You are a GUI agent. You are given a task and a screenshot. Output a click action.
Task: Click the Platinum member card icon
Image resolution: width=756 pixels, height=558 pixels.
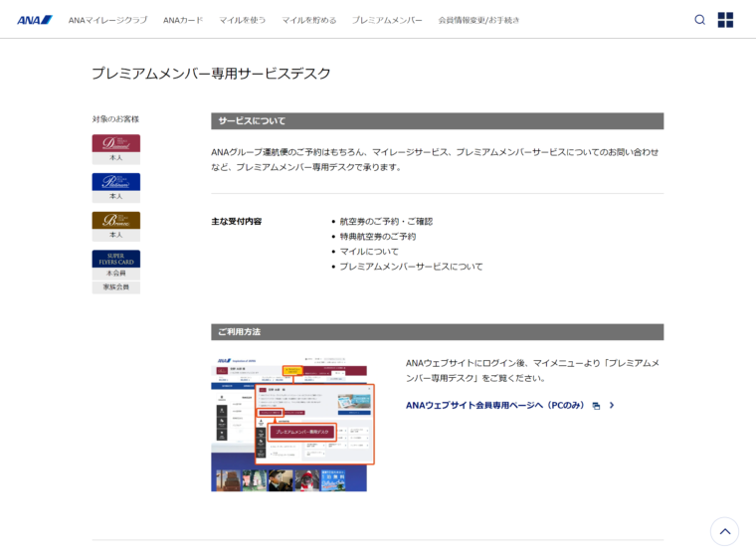pos(116,182)
